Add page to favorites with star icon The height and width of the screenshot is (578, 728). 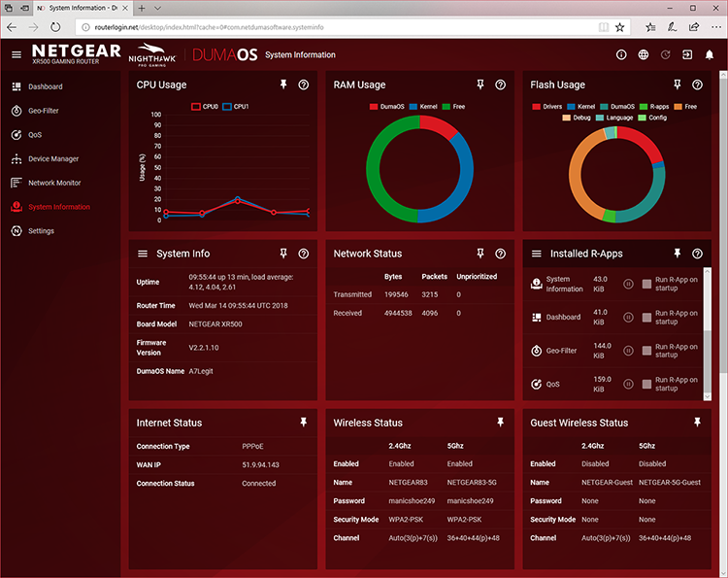tap(620, 27)
